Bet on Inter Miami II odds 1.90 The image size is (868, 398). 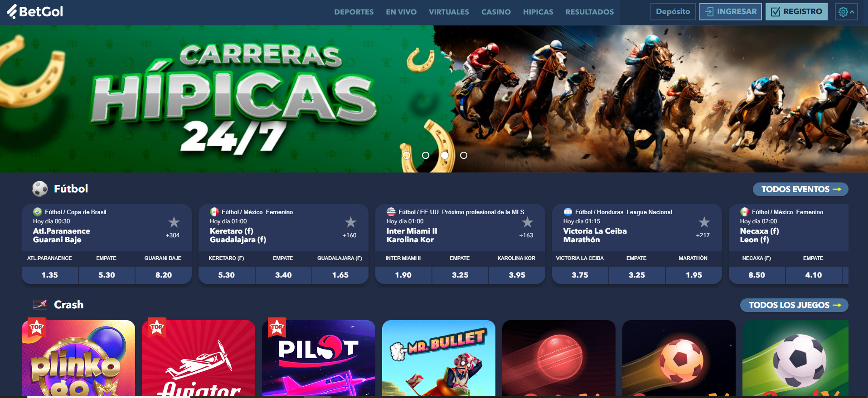(403, 275)
